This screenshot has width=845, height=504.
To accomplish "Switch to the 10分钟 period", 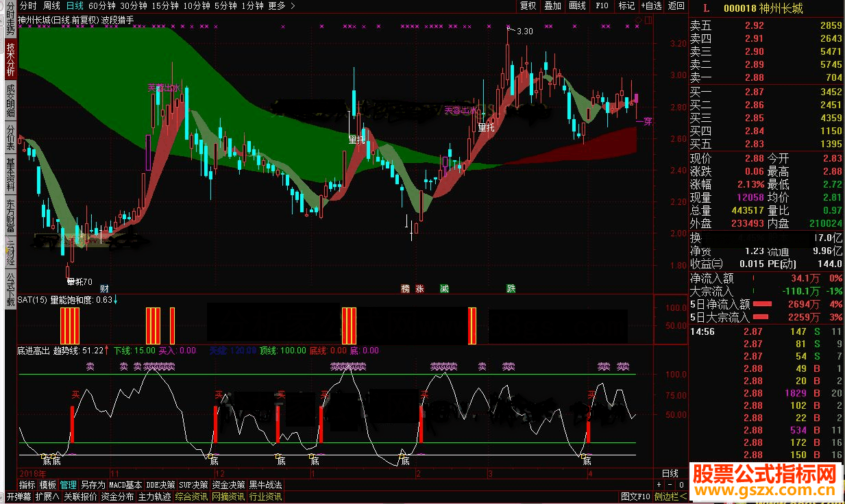I will click(196, 5).
